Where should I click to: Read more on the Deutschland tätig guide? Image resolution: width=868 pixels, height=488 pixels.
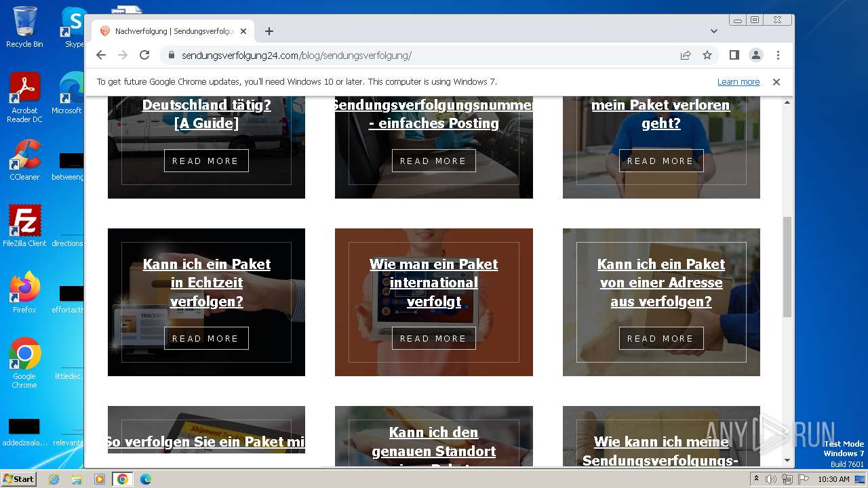click(x=206, y=161)
